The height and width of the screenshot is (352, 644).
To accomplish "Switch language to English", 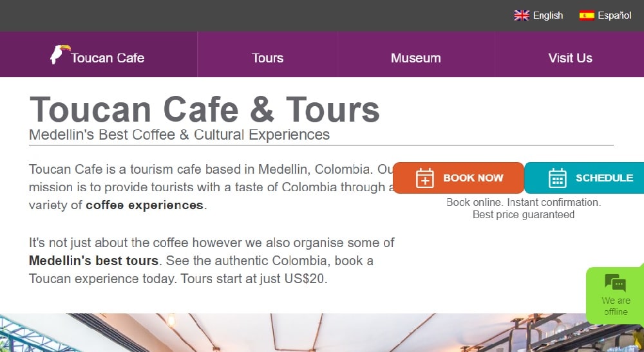I will (x=547, y=15).
